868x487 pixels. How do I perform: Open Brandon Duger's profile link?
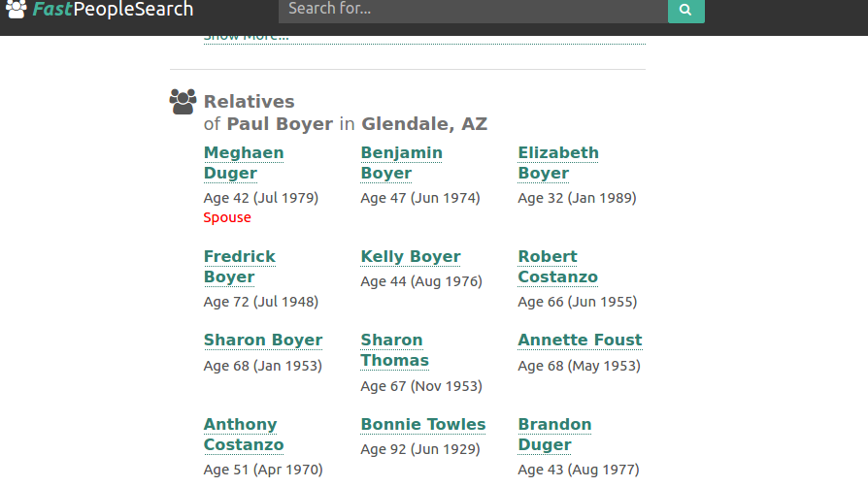click(x=554, y=435)
